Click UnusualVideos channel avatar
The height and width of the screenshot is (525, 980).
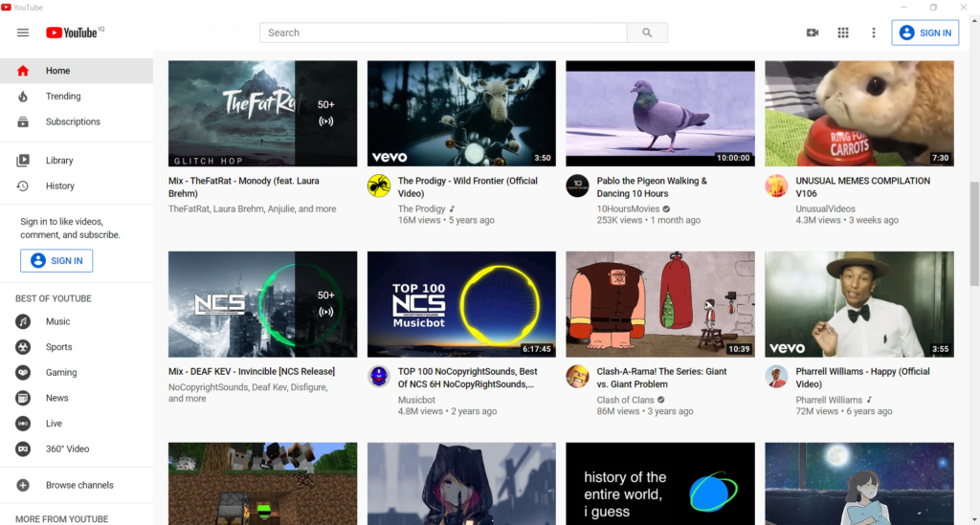776,186
